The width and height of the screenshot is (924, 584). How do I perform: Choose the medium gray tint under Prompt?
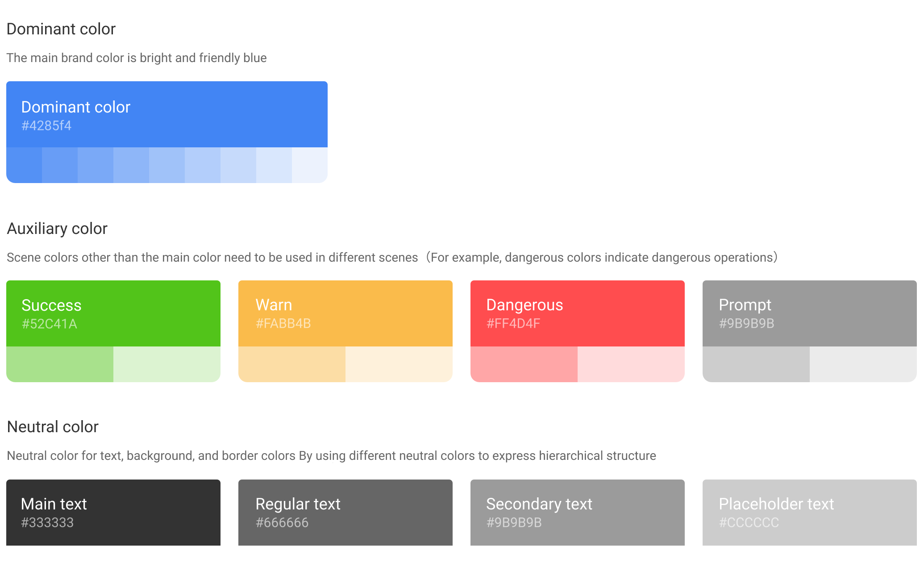tap(756, 364)
